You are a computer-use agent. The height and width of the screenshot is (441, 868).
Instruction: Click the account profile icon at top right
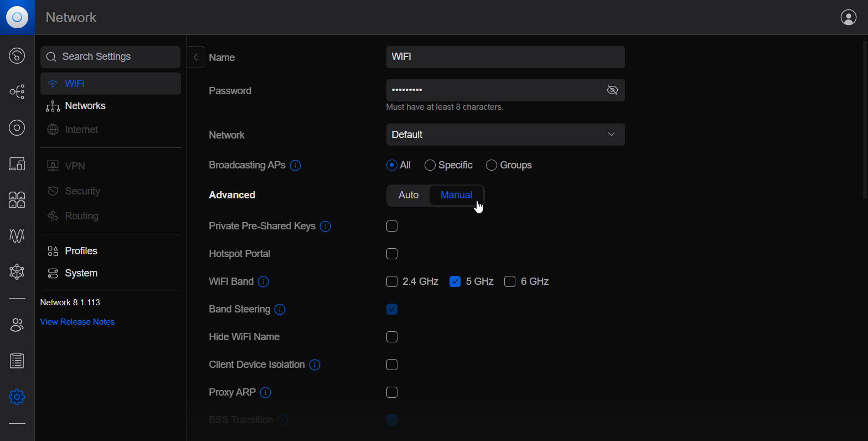[x=848, y=17]
